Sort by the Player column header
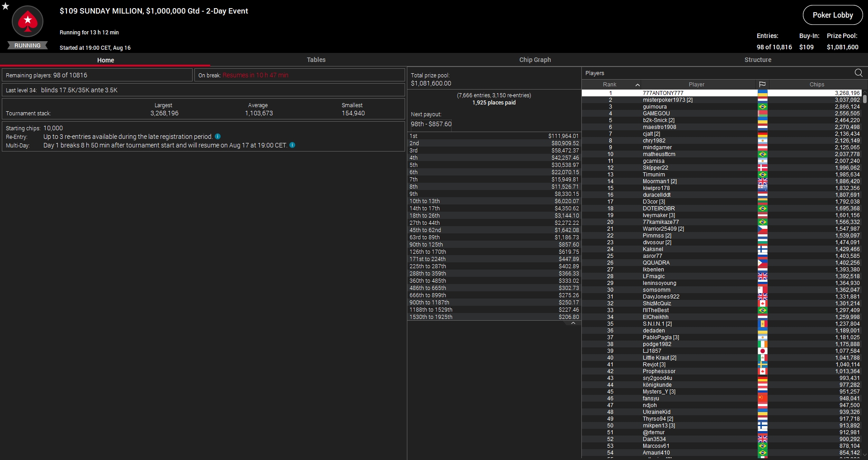The image size is (868, 460). 697,85
